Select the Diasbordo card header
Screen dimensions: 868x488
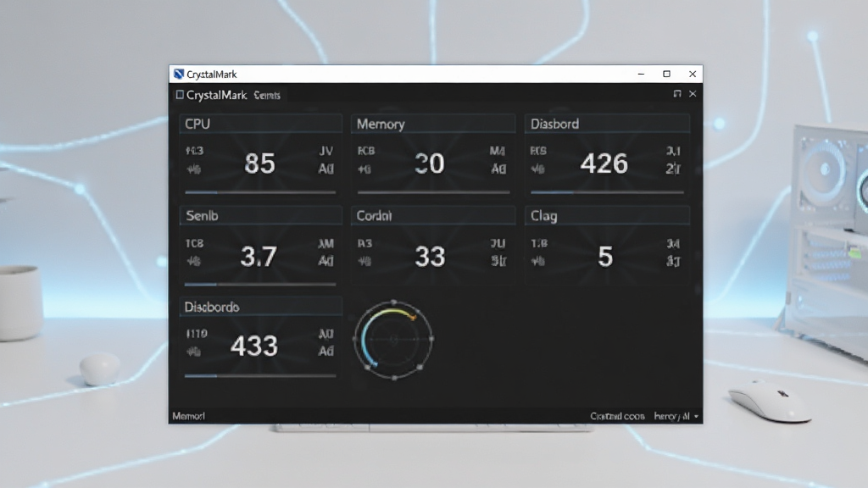coord(260,307)
